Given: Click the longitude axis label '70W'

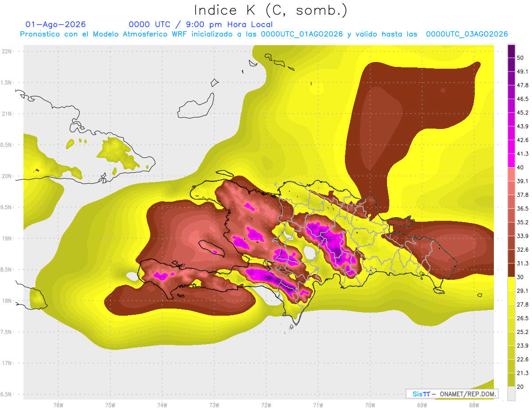Looking at the screenshot, I should click(370, 405).
